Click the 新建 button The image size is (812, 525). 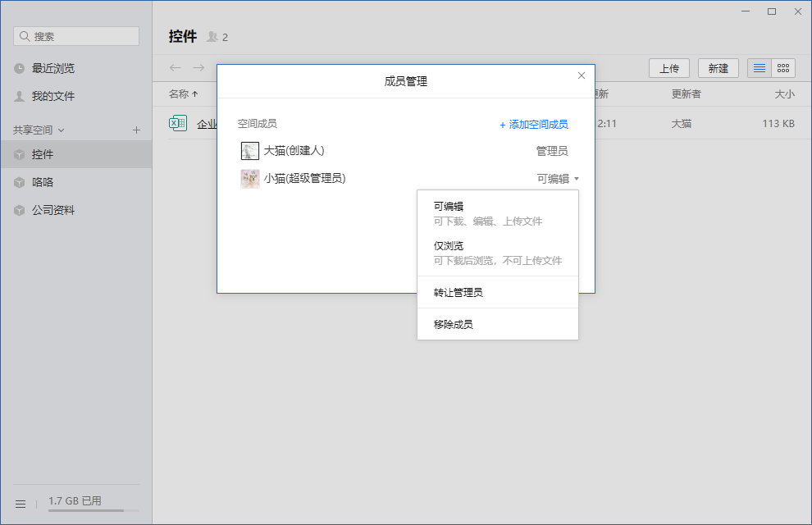[718, 68]
